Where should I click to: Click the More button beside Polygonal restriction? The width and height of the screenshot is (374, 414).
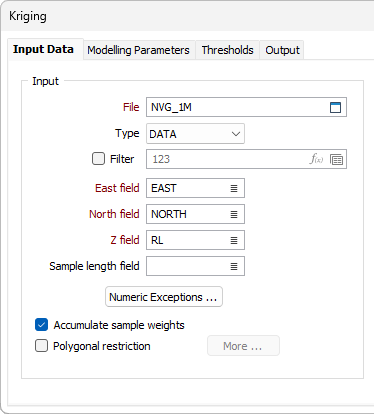tap(243, 346)
